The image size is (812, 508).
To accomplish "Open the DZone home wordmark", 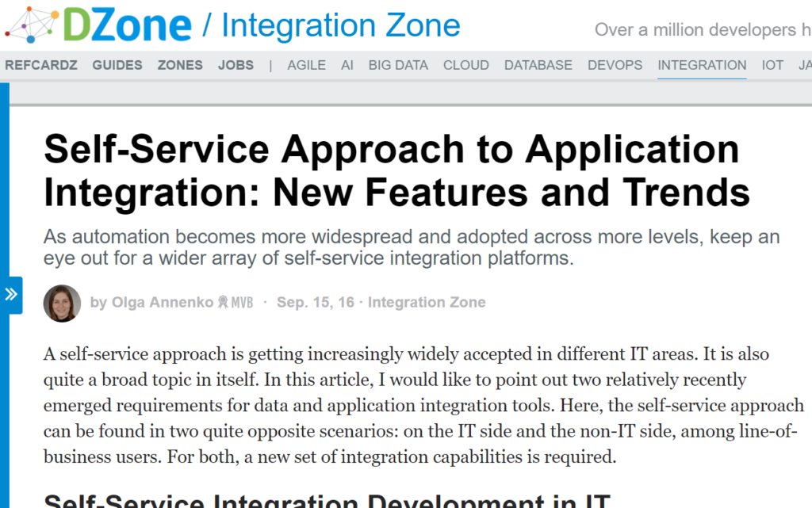I will pos(127,25).
